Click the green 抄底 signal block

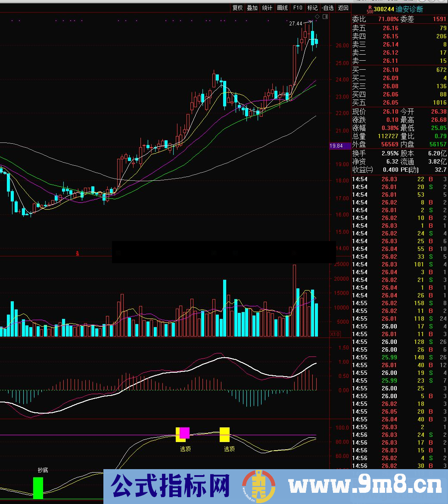click(38, 488)
